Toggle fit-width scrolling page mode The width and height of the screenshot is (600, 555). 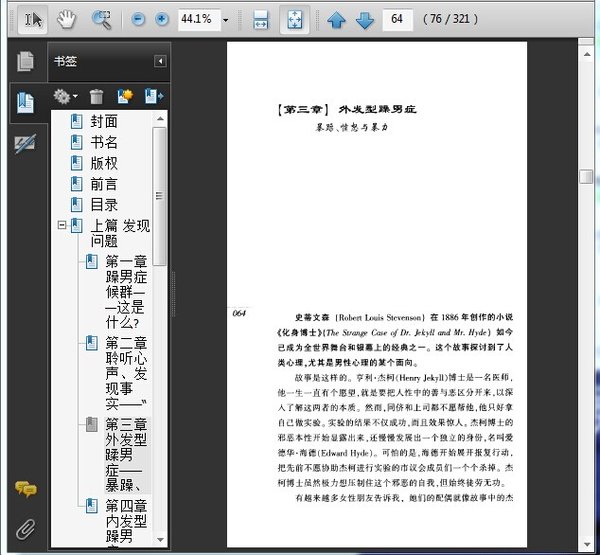point(260,19)
